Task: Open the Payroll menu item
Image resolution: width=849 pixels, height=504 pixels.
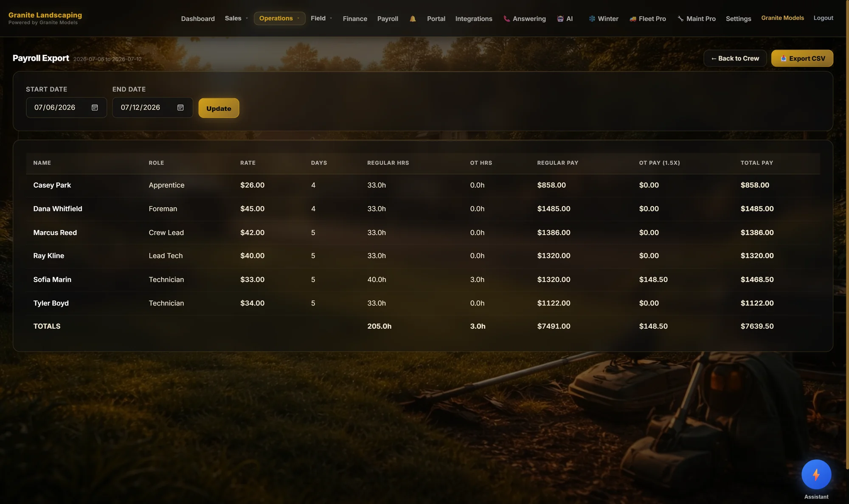Action: (388, 19)
